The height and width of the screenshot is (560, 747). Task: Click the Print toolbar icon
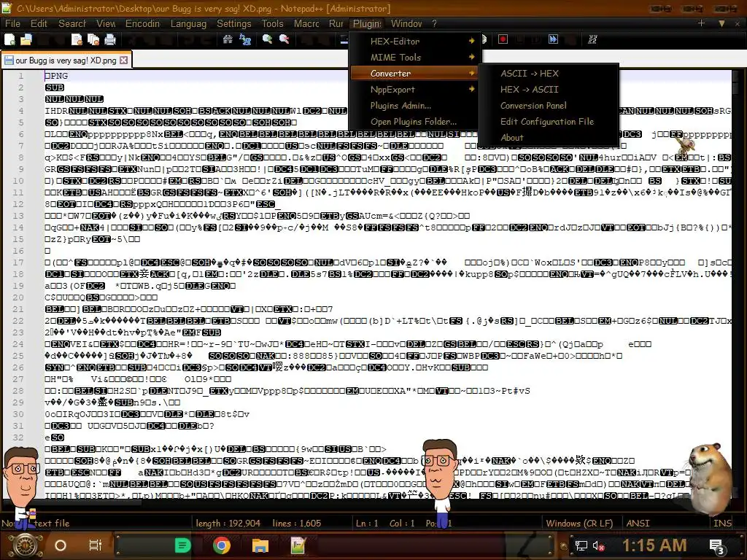110,40
